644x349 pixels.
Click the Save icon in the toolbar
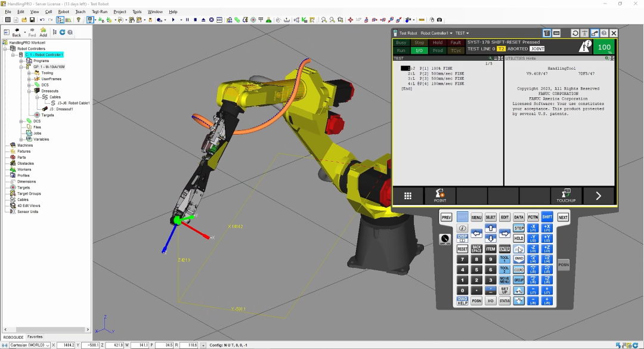tap(32, 20)
